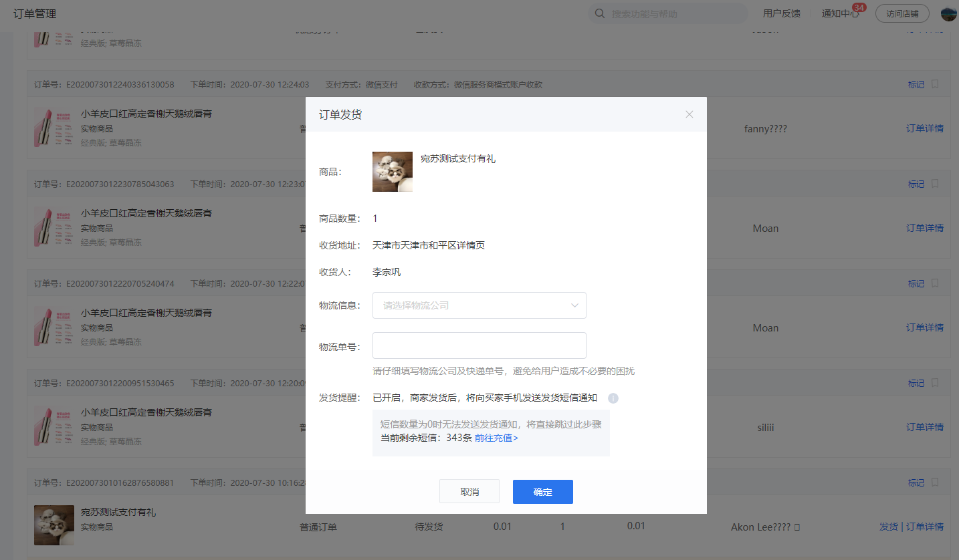Open 订单详情 for the siliii order
The width and height of the screenshot is (959, 560).
pyautogui.click(x=925, y=427)
